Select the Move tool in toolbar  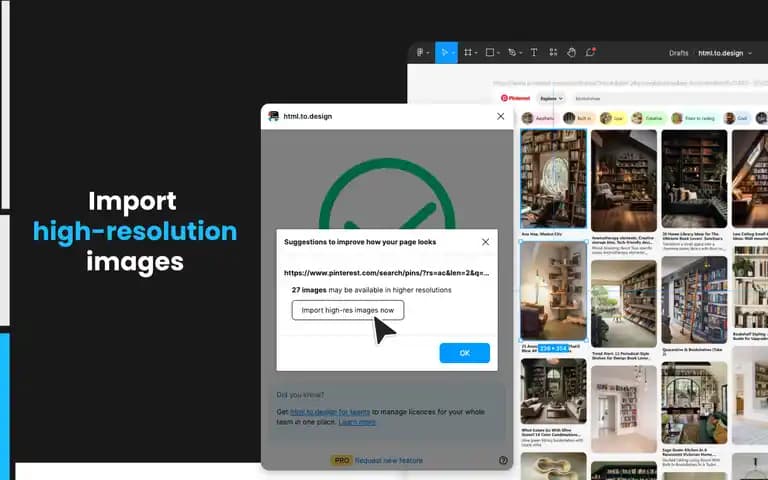(445, 52)
